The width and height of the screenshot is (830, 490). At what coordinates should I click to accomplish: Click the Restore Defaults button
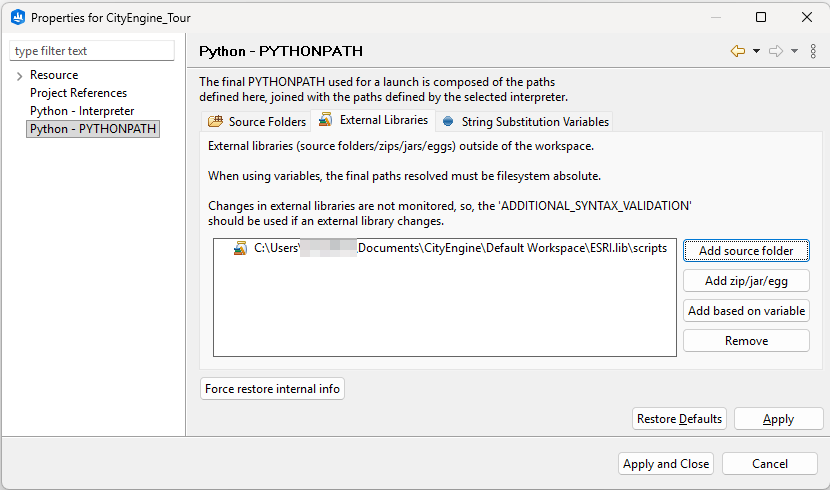point(679,419)
